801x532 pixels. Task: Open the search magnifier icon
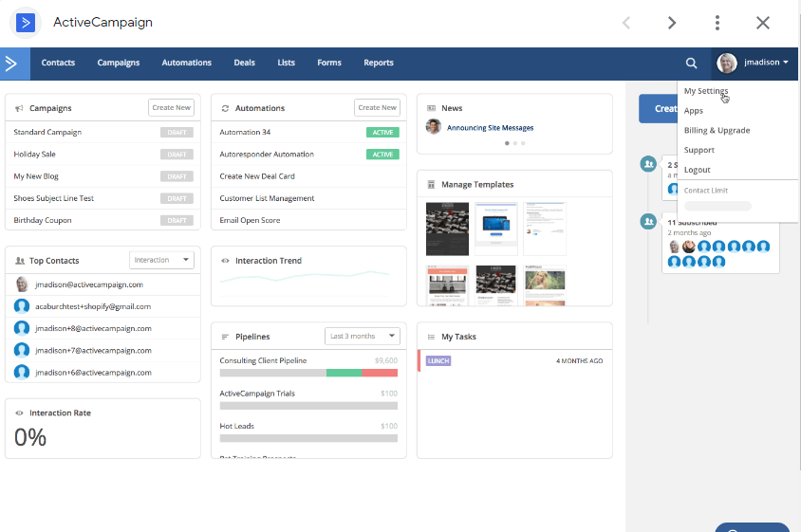point(691,63)
